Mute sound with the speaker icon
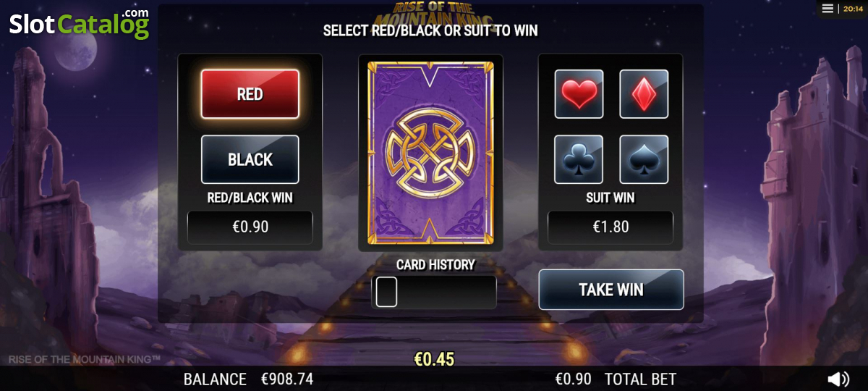 point(838,379)
